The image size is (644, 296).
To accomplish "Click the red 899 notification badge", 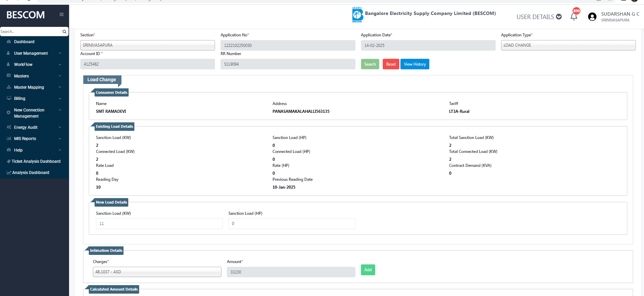I will point(576,11).
